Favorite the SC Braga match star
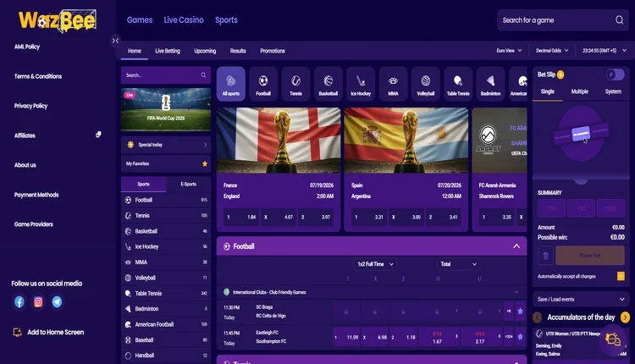 click(521, 311)
